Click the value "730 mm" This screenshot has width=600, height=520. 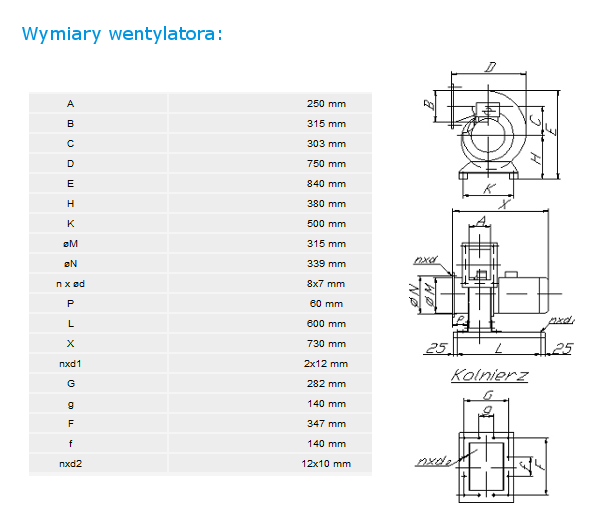tap(326, 344)
